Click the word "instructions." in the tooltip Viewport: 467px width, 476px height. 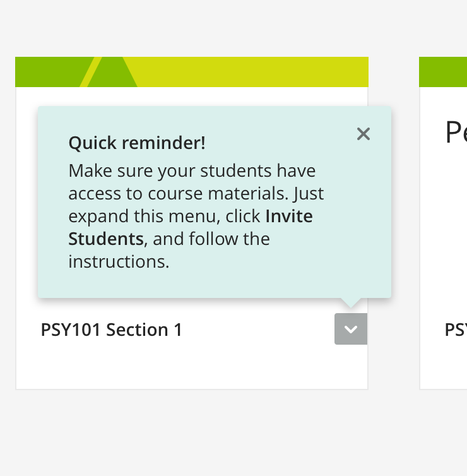119,261
